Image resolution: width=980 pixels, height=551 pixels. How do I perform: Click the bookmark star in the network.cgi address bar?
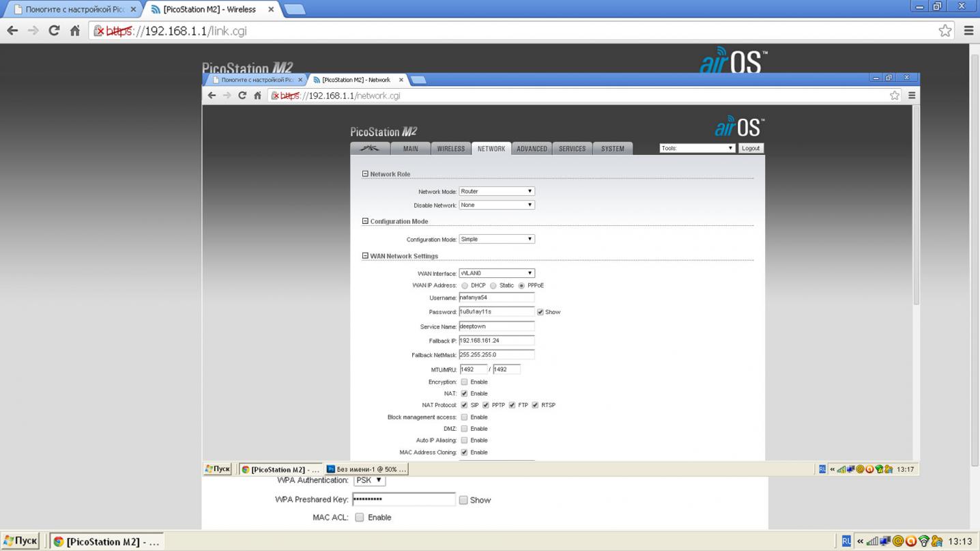[894, 96]
